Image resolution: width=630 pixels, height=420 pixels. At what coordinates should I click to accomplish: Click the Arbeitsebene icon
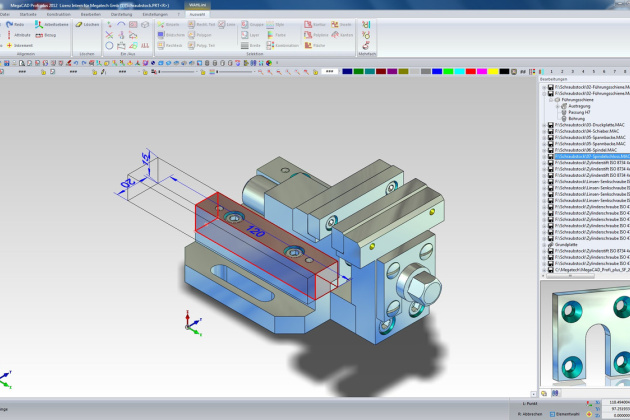pyautogui.click(x=40, y=24)
